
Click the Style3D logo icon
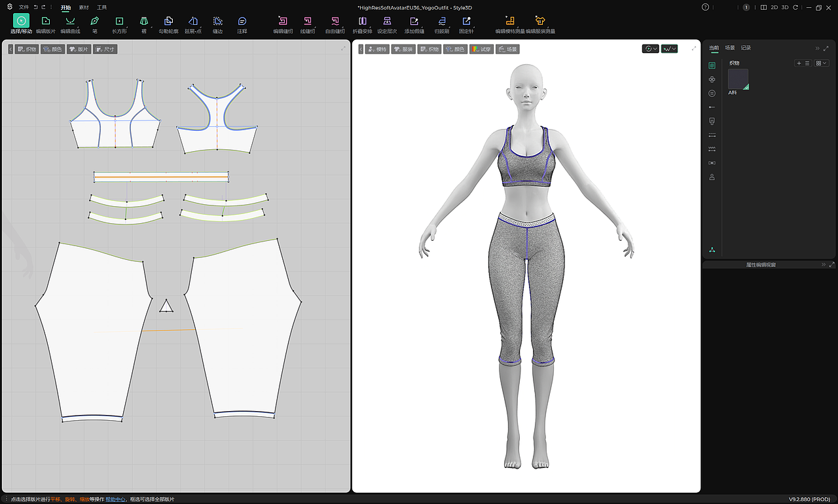[9, 7]
